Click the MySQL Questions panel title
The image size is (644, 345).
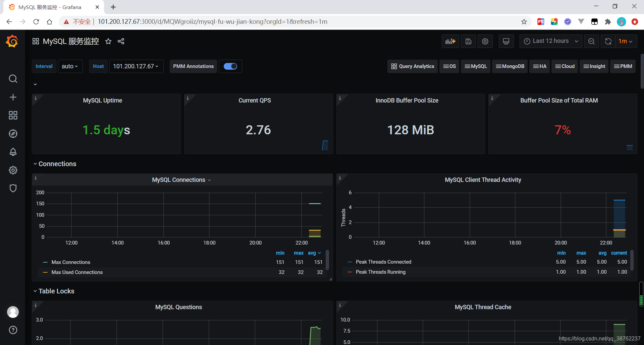pos(178,307)
